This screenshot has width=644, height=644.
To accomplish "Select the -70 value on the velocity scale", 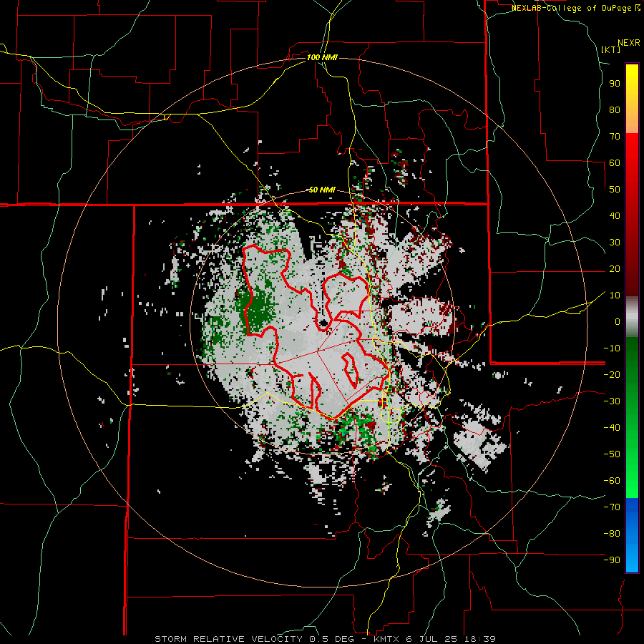I will 612,507.
